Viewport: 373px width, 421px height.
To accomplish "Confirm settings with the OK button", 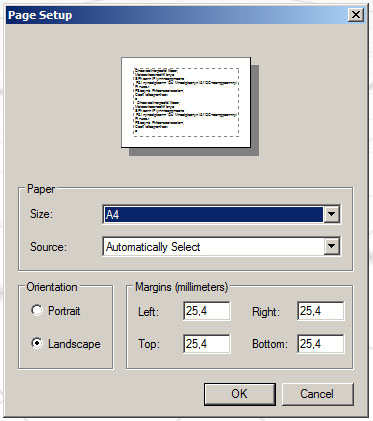I will (x=240, y=394).
